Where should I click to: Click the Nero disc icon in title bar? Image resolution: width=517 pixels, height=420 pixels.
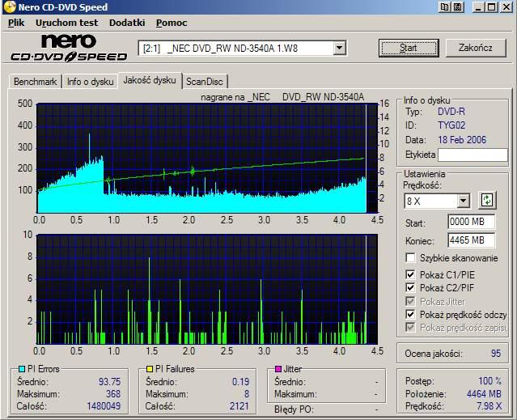(x=9, y=7)
